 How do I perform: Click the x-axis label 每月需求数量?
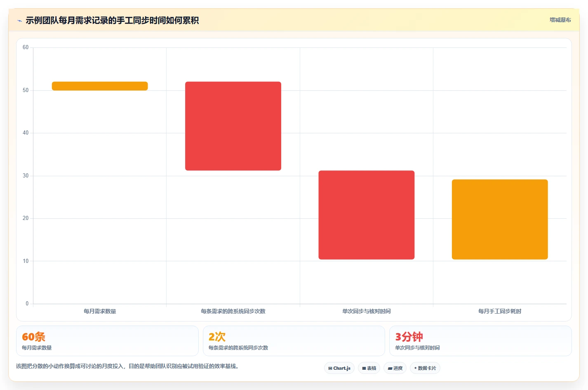pyautogui.click(x=100, y=311)
